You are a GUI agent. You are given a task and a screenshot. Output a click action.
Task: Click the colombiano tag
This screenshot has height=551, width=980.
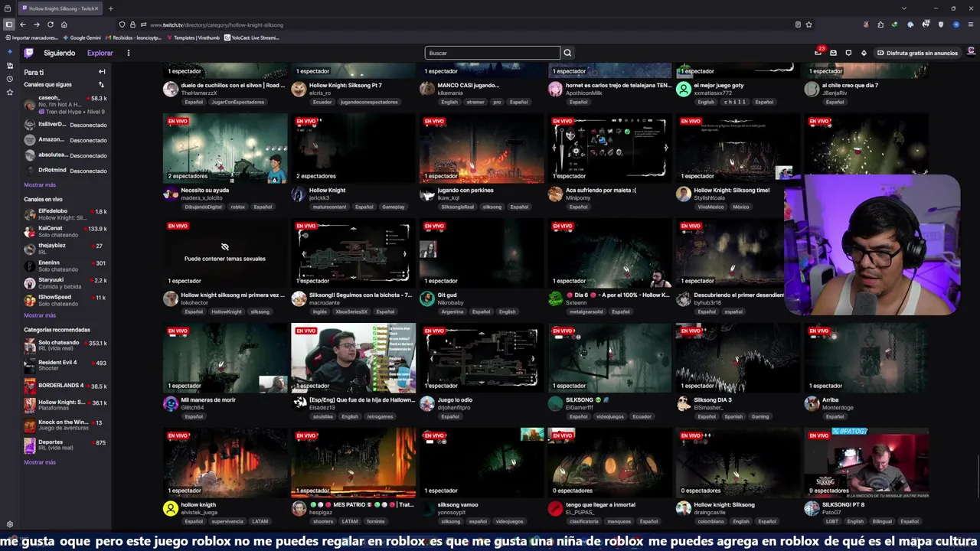(x=710, y=521)
